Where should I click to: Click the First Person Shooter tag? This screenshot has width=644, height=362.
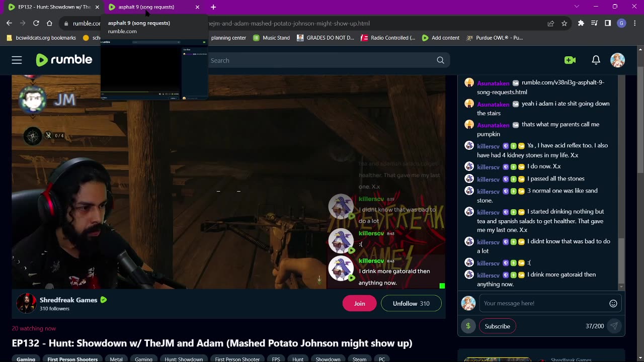[x=237, y=359]
